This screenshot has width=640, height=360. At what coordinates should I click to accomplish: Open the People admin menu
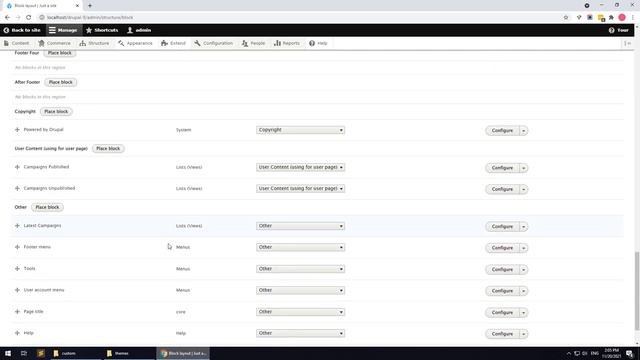click(x=253, y=43)
